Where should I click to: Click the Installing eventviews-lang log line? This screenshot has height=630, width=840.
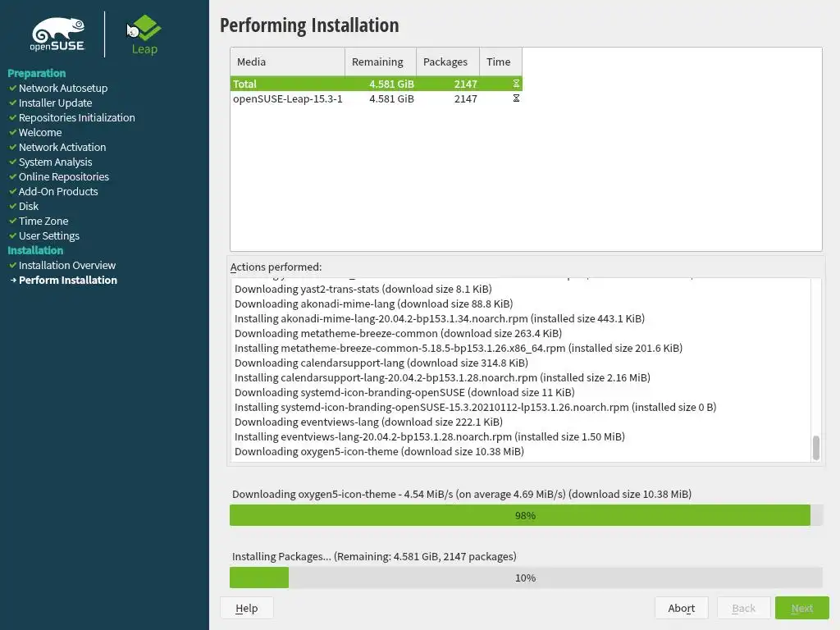pos(430,436)
